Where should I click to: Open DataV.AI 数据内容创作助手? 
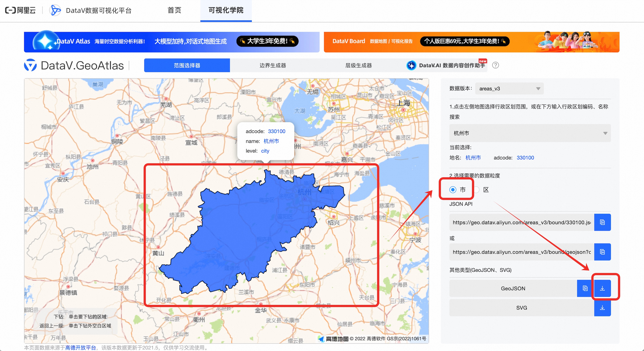447,65
